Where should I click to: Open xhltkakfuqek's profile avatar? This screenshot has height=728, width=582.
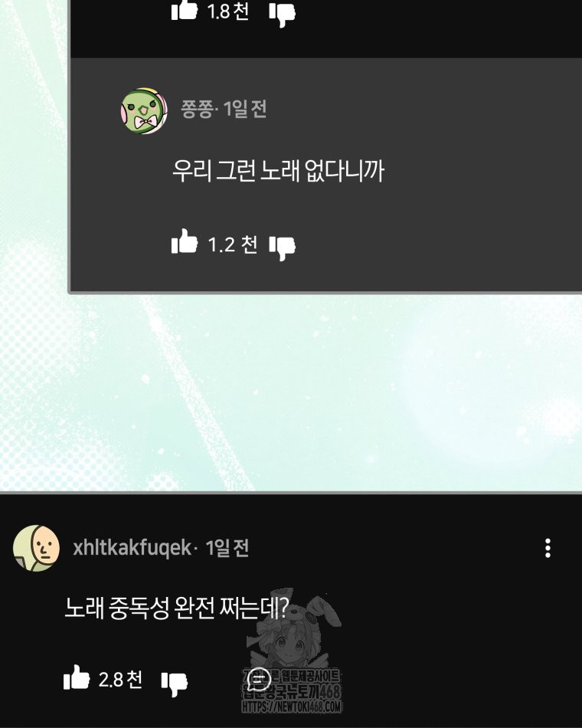[36, 548]
